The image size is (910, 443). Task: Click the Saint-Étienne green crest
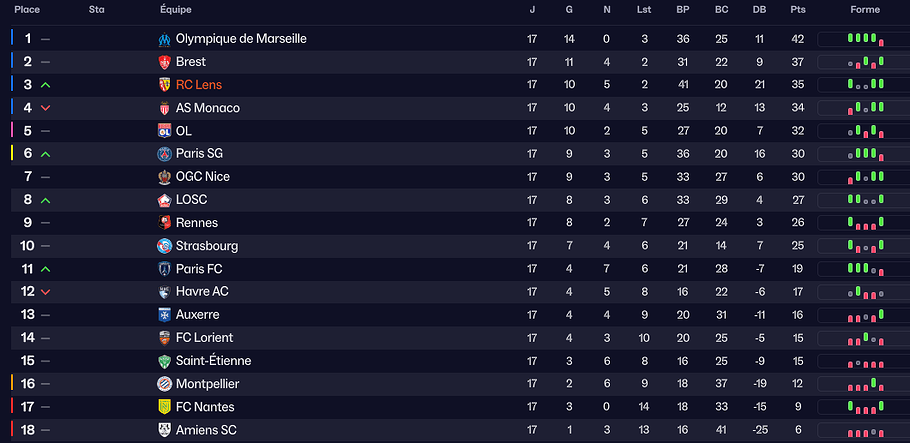click(165, 361)
